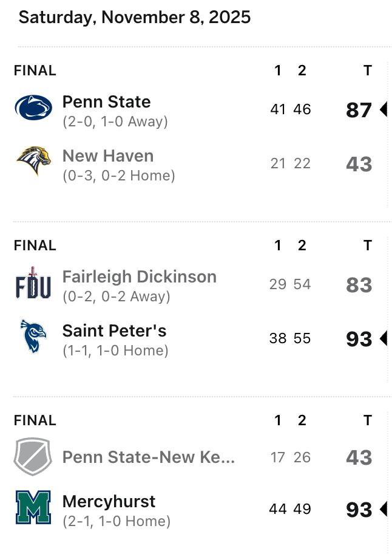Tap the winner arrow next to Saint Peter's 93
The height and width of the screenshot is (554, 392).
tap(384, 338)
